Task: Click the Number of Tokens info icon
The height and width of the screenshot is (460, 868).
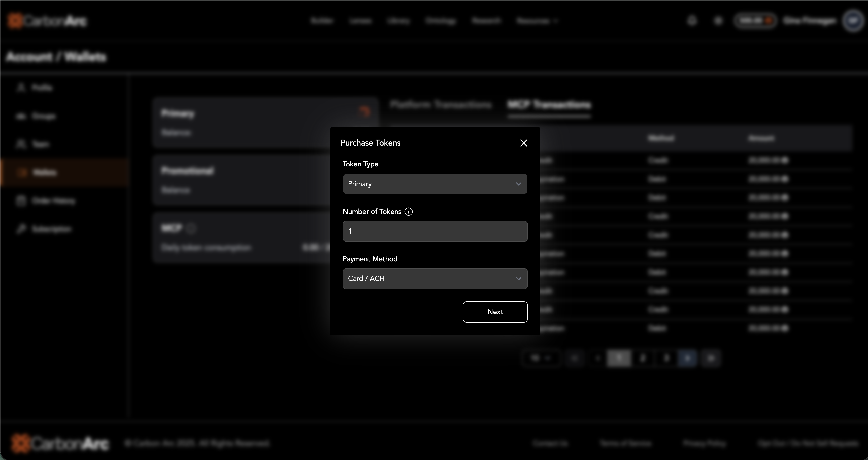Action: [x=408, y=211]
